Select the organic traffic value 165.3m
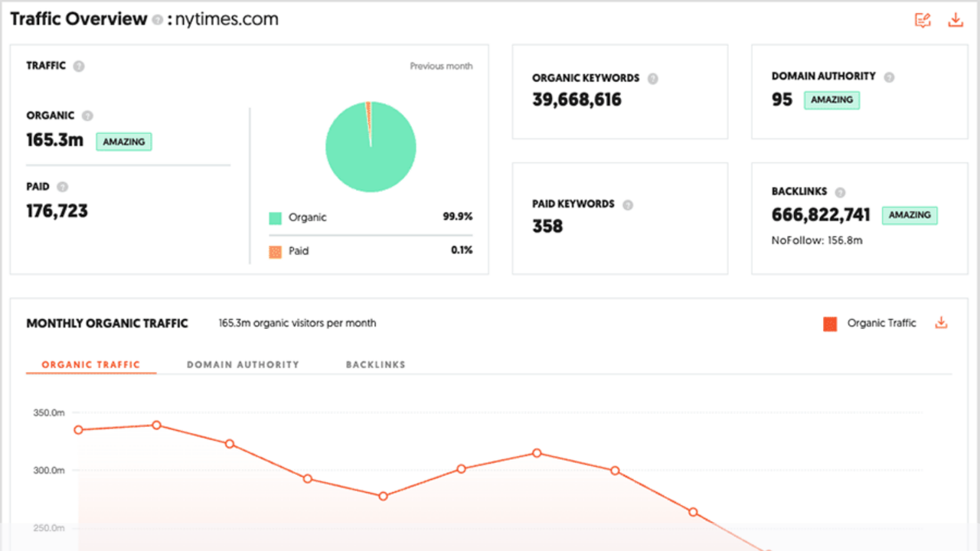 (x=55, y=140)
